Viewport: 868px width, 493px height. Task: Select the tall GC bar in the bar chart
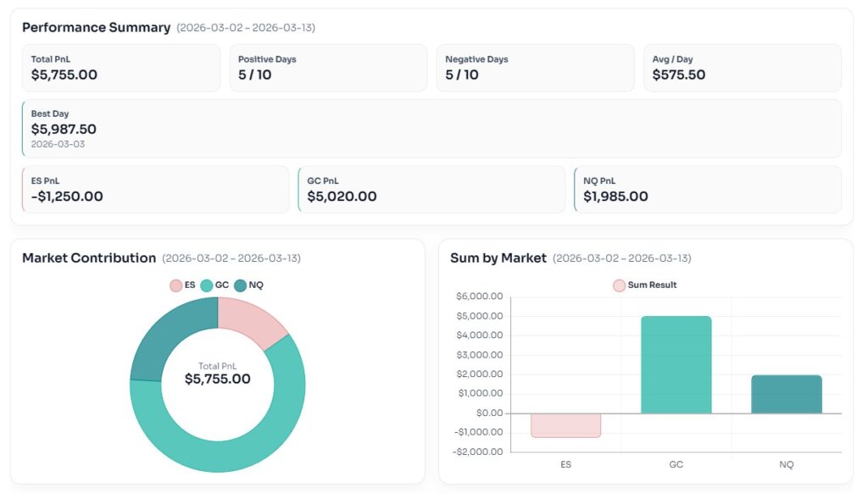pyautogui.click(x=676, y=364)
